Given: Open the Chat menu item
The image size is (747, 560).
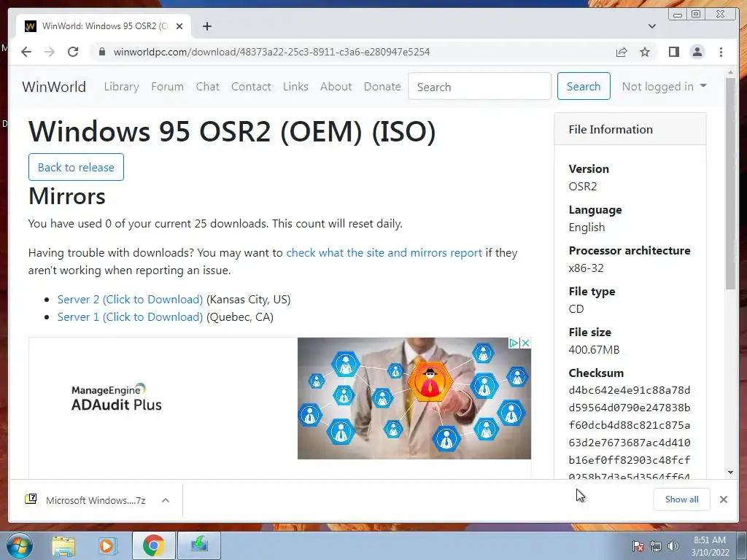Looking at the screenshot, I should tap(208, 87).
